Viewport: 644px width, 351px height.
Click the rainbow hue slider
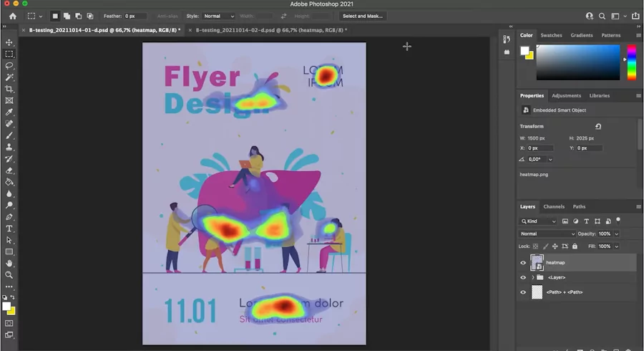pyautogui.click(x=632, y=63)
